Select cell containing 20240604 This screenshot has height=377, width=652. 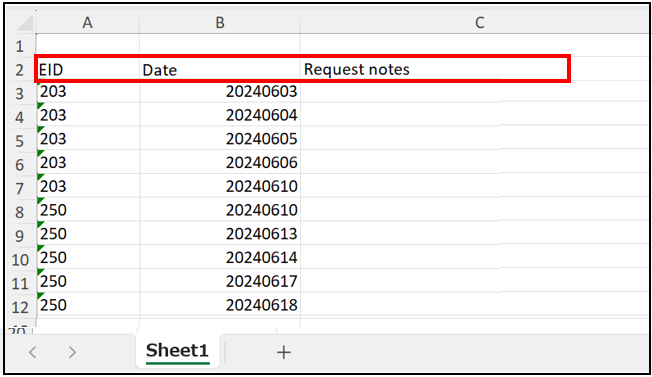(x=220, y=115)
